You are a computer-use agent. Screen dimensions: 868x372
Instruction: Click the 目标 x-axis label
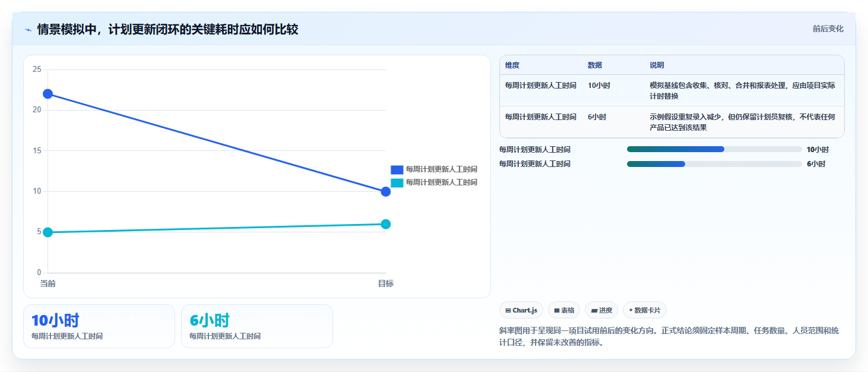pyautogui.click(x=386, y=283)
